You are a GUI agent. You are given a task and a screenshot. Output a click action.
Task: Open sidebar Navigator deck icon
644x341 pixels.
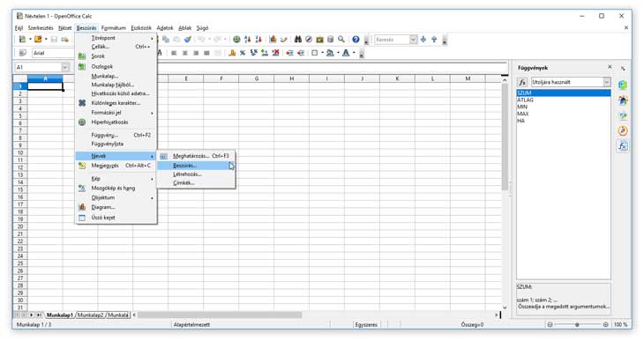[623, 131]
